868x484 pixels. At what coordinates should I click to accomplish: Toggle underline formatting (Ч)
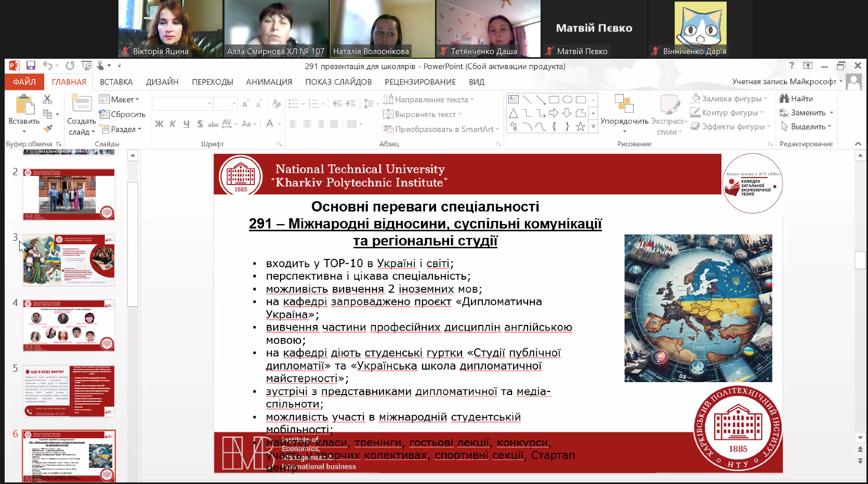[x=186, y=124]
